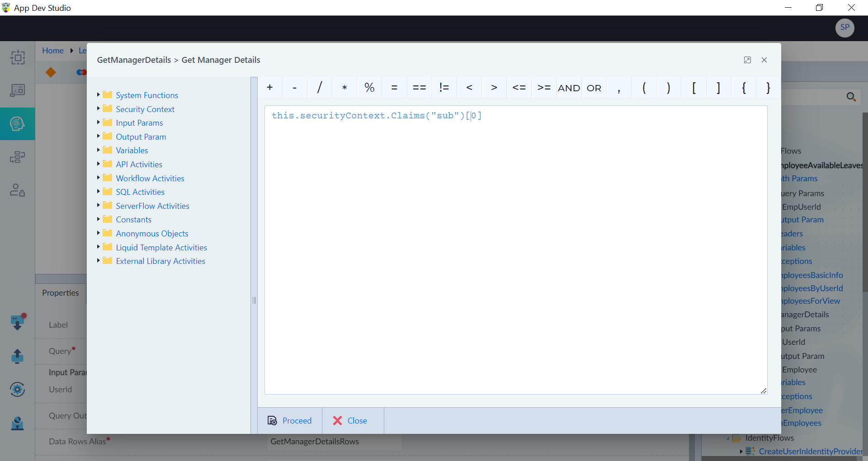Click the plus operator button
Image resolution: width=868 pixels, height=461 pixels.
tap(270, 88)
